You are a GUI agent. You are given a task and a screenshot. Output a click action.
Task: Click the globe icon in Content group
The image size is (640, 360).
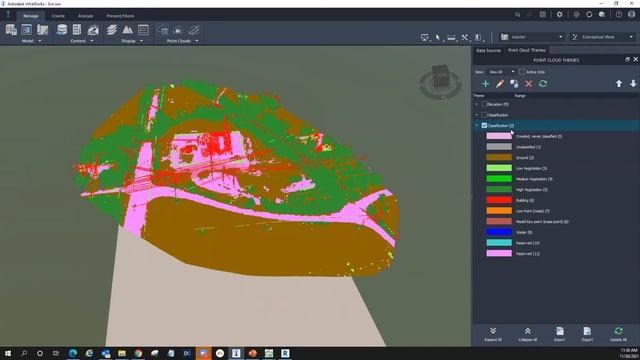click(x=93, y=30)
